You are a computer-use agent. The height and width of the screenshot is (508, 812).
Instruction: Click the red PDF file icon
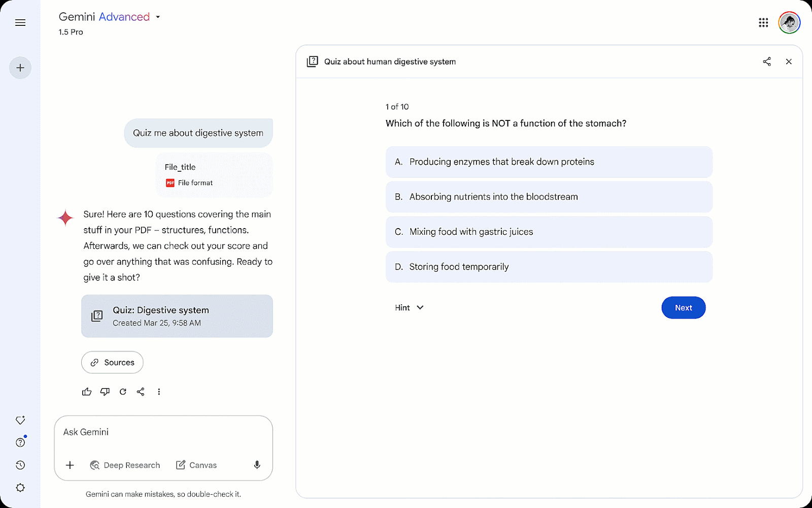(x=170, y=183)
